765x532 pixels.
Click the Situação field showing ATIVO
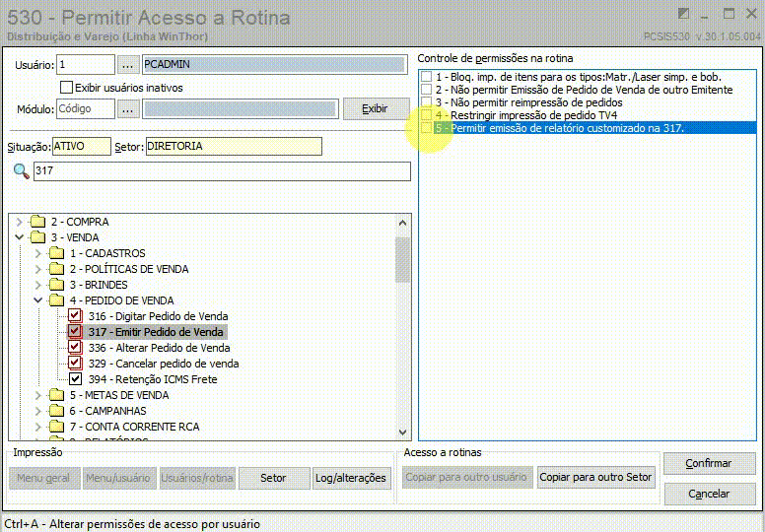point(82,146)
